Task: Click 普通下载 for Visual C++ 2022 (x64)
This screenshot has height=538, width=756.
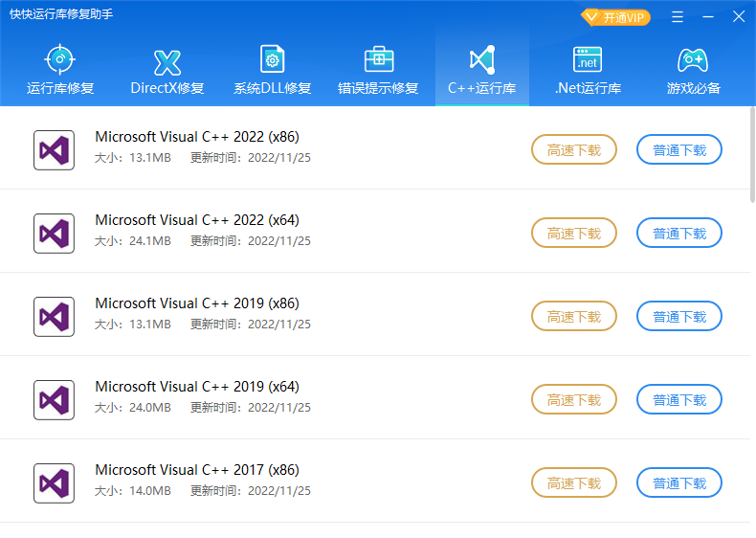Action: (679, 234)
